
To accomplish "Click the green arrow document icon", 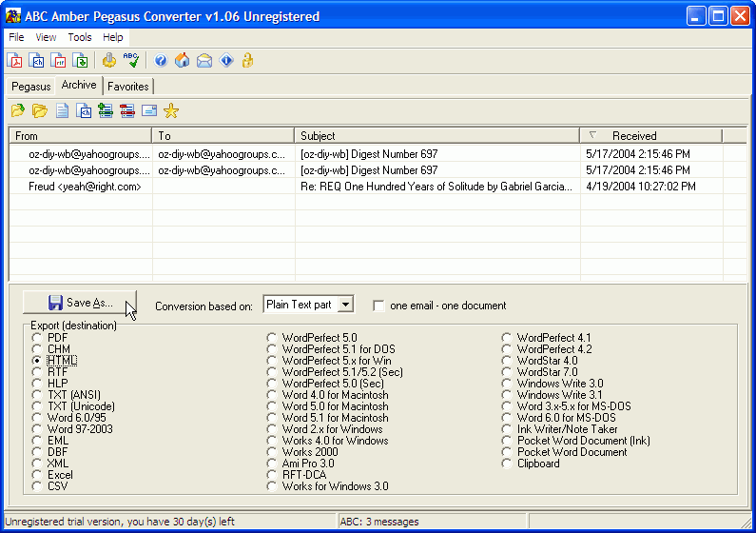I will pyautogui.click(x=80, y=60).
